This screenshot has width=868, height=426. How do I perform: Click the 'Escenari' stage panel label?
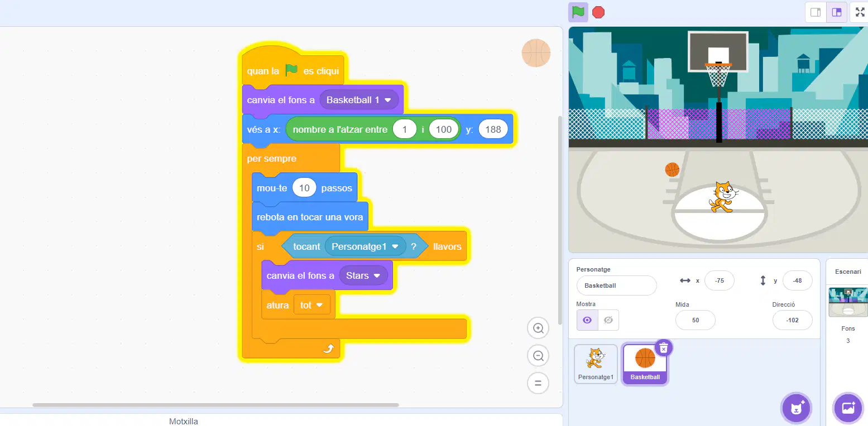(848, 272)
